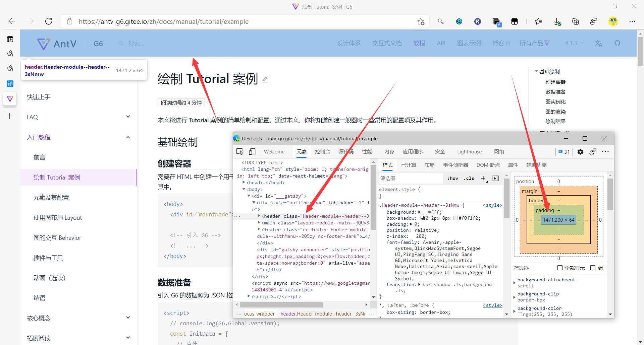Click the styles 筛选器 filter field

pyautogui.click(x=411, y=179)
